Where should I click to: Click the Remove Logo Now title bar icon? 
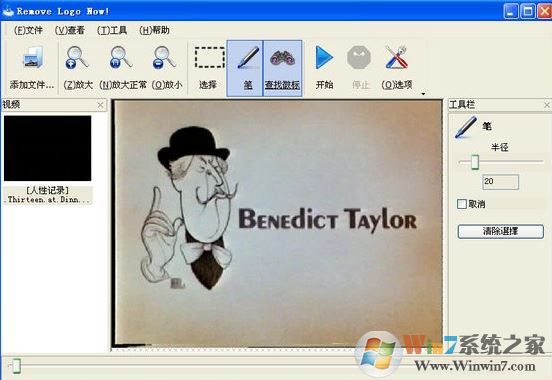point(8,11)
